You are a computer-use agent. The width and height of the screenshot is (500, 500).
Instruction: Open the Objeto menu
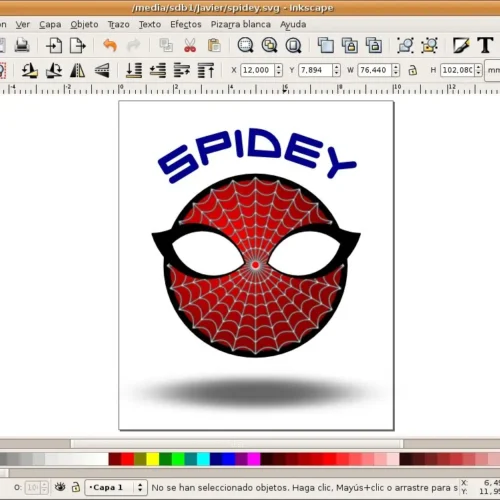point(84,24)
